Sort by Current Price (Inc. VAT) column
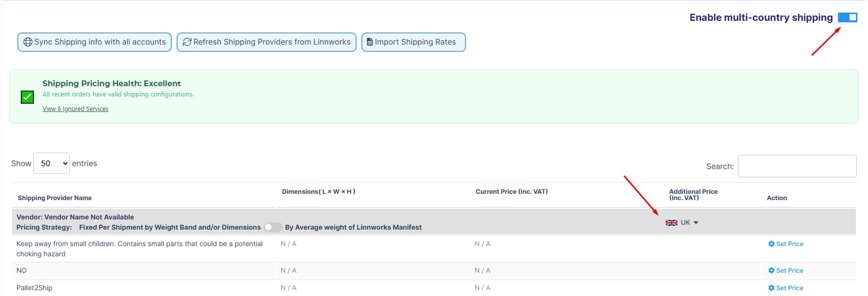The image size is (868, 296). 511,191
